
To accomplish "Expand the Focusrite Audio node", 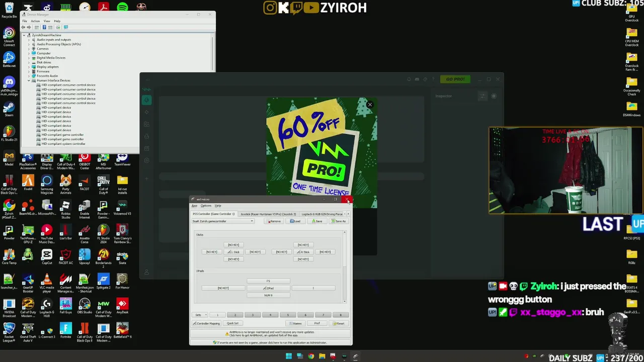I will point(29,76).
